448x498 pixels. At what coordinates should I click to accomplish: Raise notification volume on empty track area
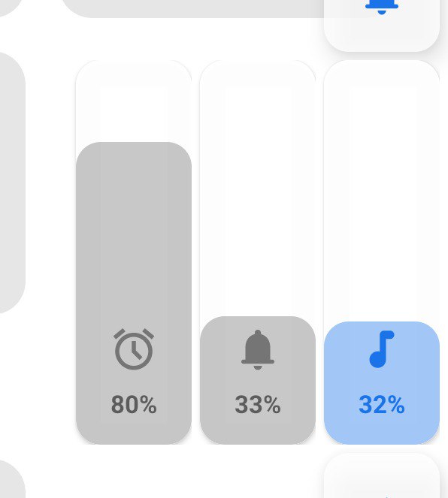[258, 188]
